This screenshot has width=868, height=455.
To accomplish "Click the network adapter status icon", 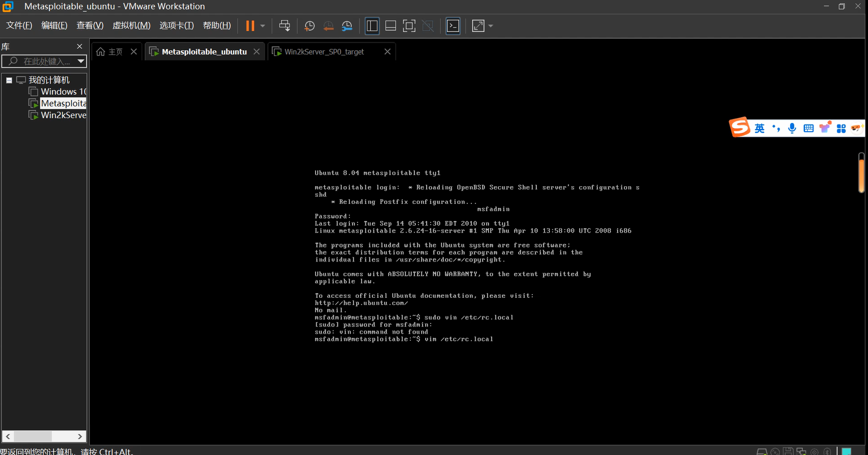I will tap(802, 451).
